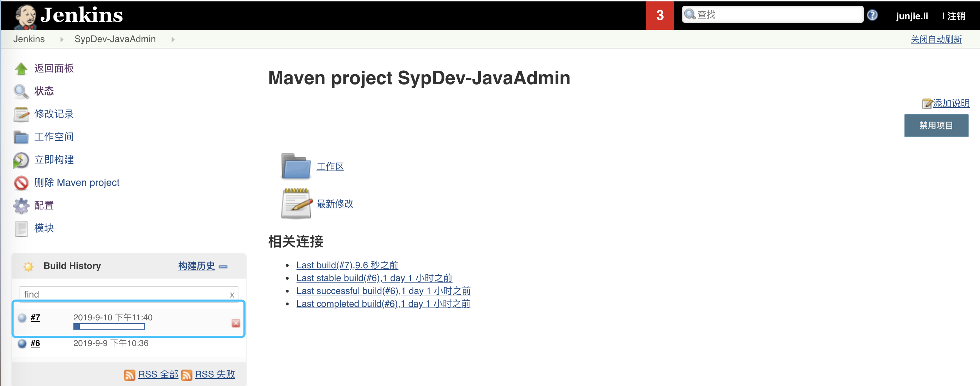The image size is (980, 386).
Task: Open build #6 in Build History
Action: pyautogui.click(x=35, y=344)
